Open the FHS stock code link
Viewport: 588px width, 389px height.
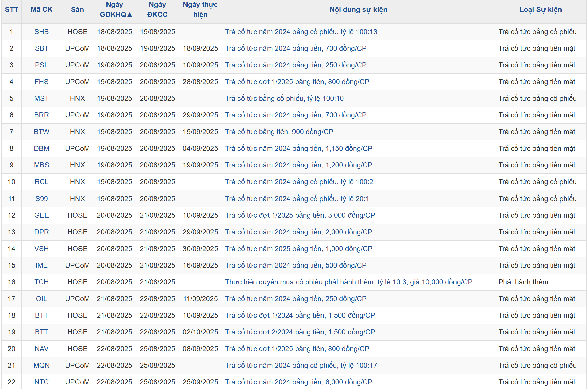pyautogui.click(x=42, y=82)
